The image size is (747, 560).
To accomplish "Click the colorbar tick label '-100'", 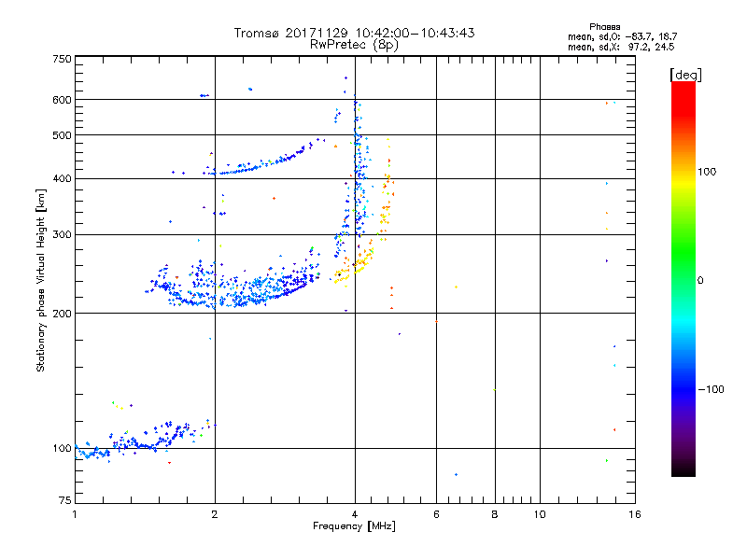I will point(711,389).
